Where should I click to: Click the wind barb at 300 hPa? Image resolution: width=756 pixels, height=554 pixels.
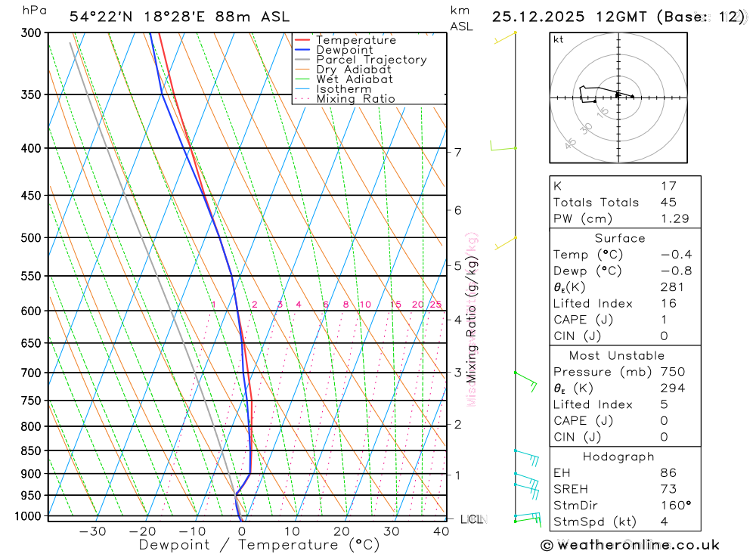[x=505, y=38]
